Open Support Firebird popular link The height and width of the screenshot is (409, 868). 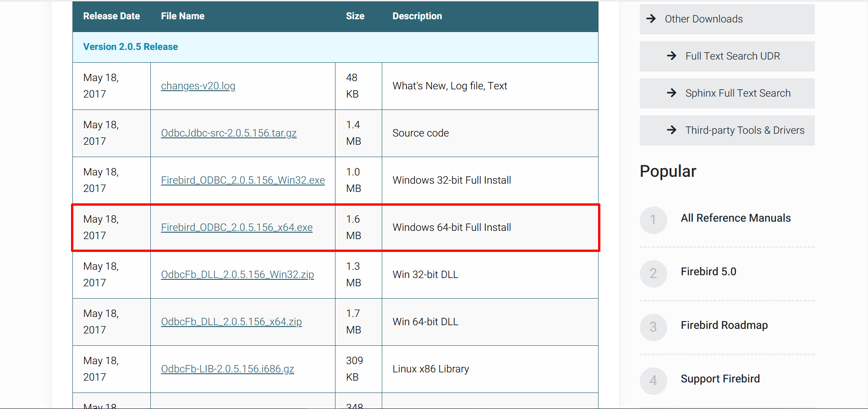(720, 379)
